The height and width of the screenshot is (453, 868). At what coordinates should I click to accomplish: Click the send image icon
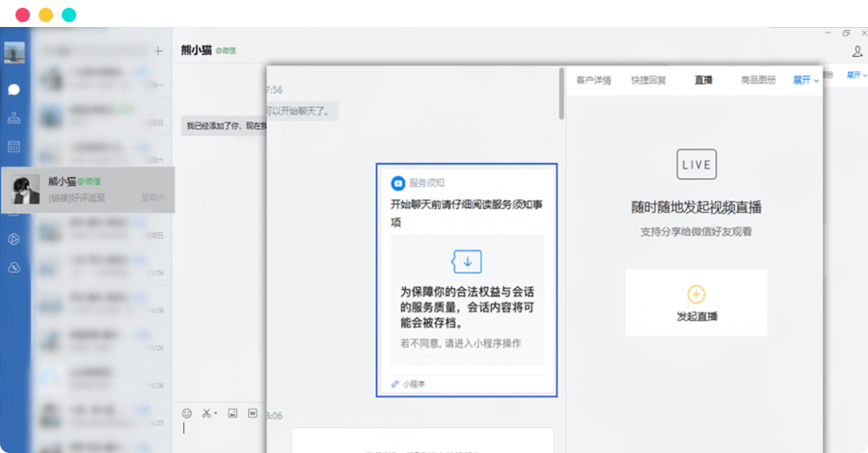point(232,413)
